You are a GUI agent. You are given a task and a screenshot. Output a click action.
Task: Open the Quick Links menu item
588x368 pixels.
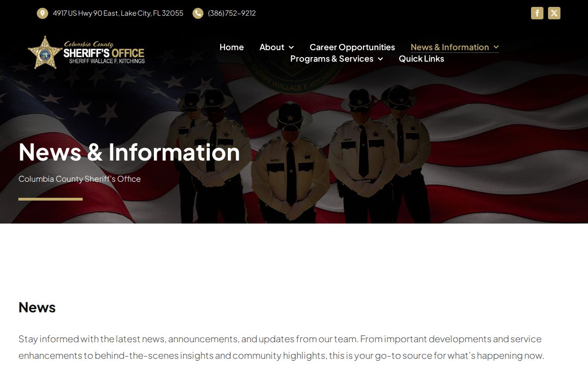pyautogui.click(x=421, y=58)
